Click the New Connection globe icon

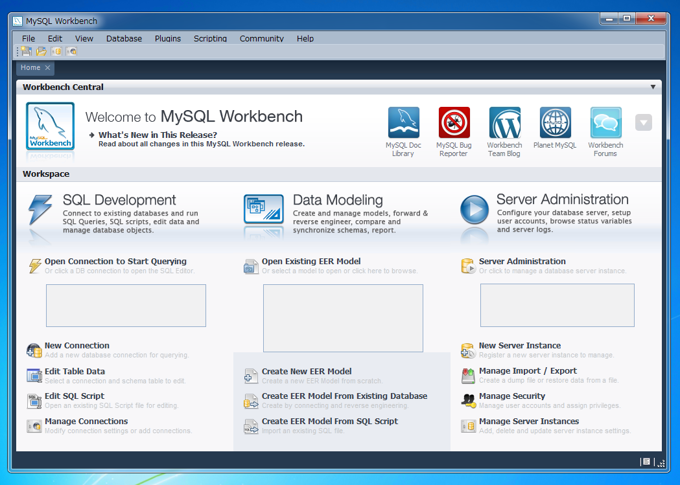pos(34,350)
